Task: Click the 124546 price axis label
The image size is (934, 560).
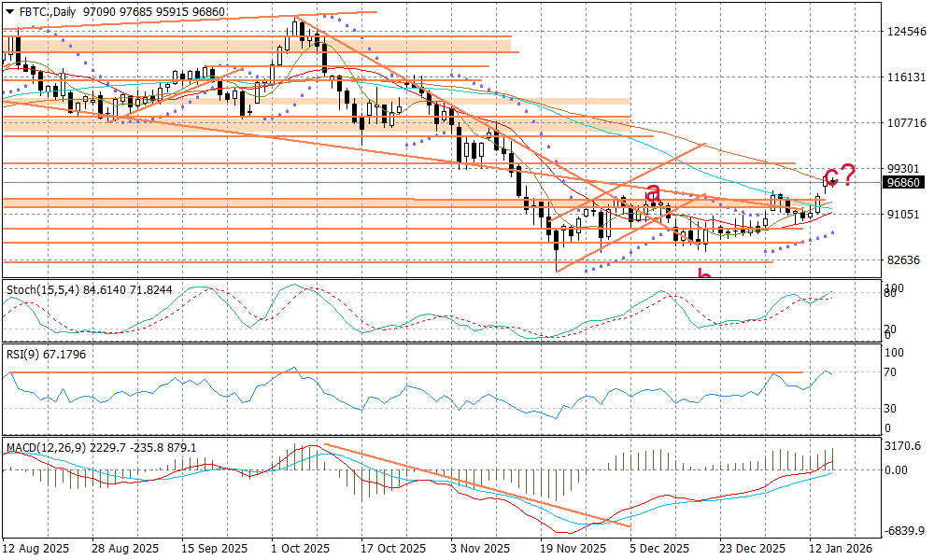Action: point(903,32)
